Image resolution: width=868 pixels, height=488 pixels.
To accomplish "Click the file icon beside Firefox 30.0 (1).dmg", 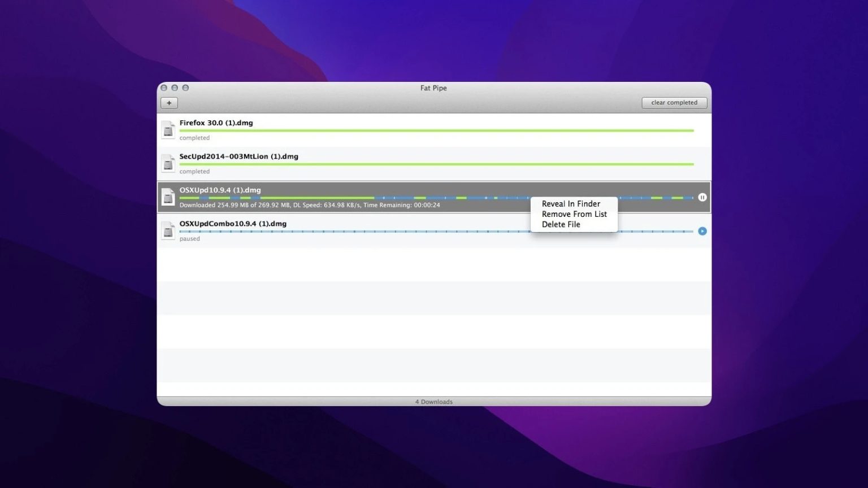I will (x=168, y=129).
